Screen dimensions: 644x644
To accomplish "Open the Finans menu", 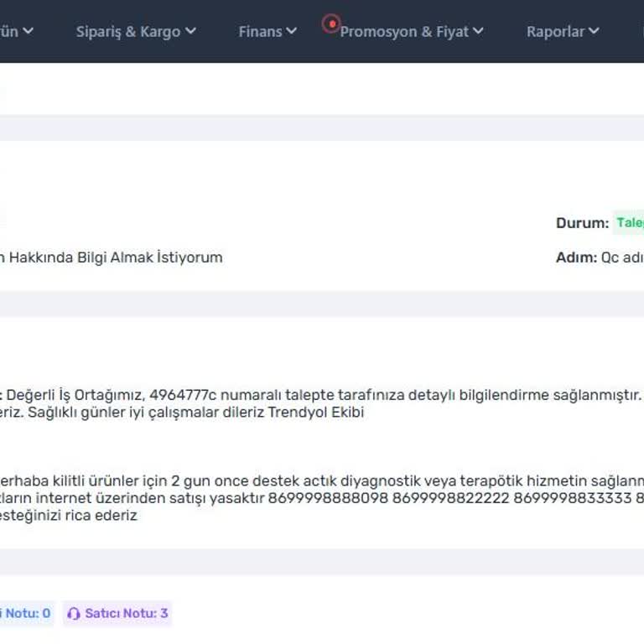I will pos(267,32).
